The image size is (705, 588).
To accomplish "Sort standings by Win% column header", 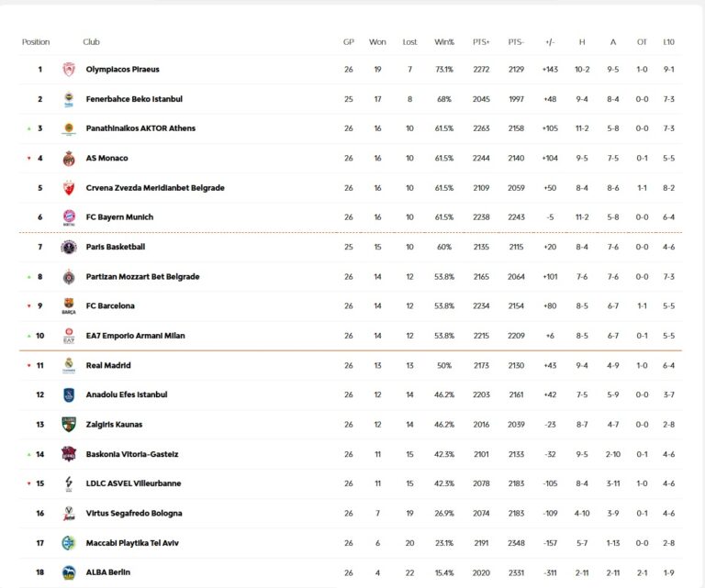I will [444, 42].
